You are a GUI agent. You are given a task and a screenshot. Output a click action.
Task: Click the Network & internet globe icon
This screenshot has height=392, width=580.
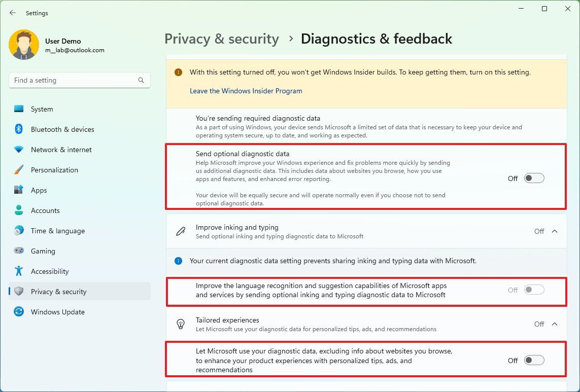click(x=19, y=150)
